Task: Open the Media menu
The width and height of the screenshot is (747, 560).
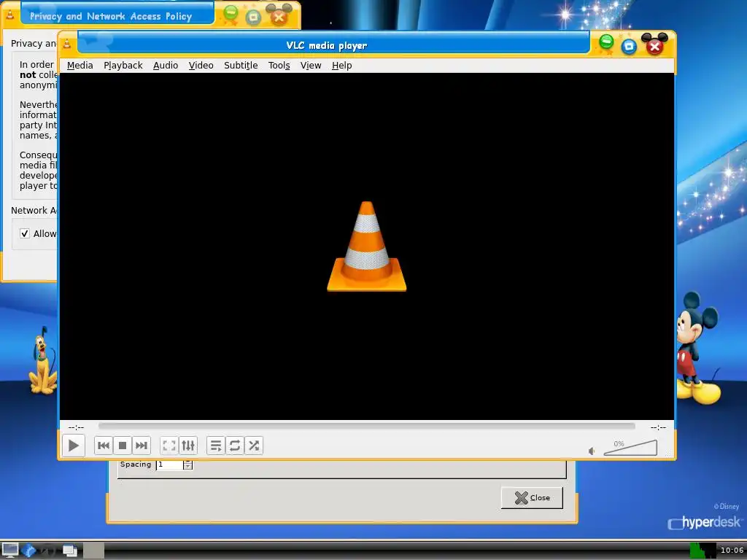Action: click(x=80, y=65)
